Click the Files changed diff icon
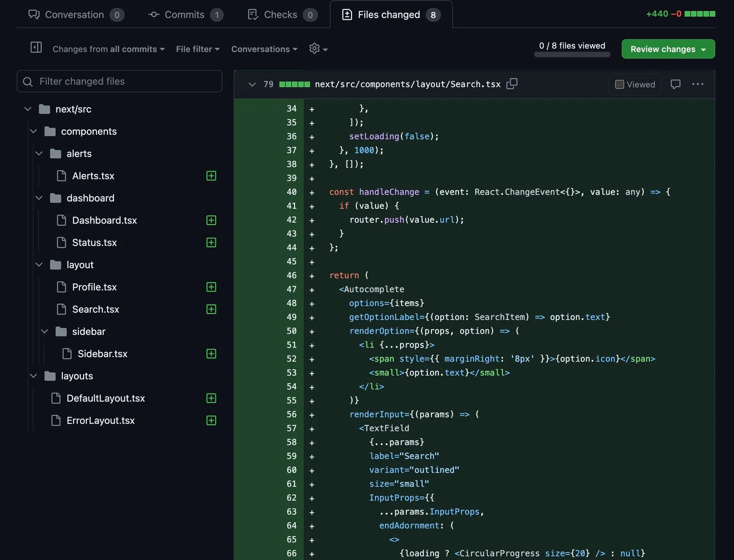The width and height of the screenshot is (734, 560). coord(347,15)
